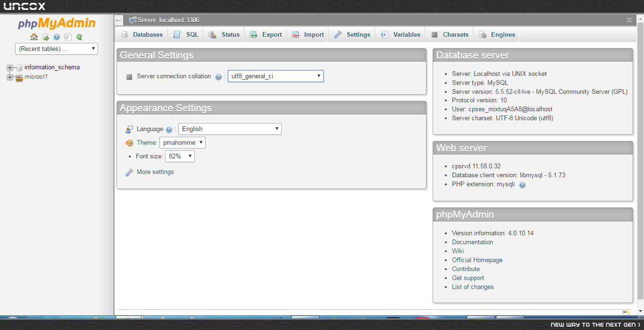Click the cpsrvd 11.58.0.32 text
This screenshot has width=644, height=330.
[x=476, y=166]
